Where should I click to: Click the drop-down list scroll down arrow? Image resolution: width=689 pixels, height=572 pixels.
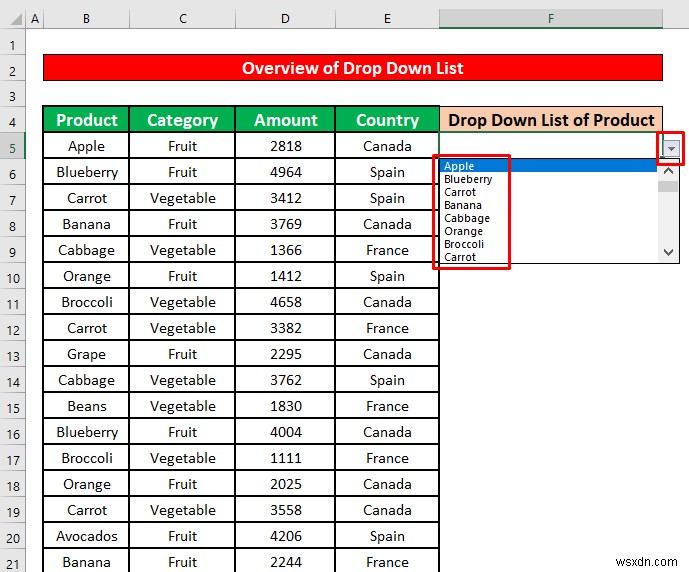coord(668,252)
